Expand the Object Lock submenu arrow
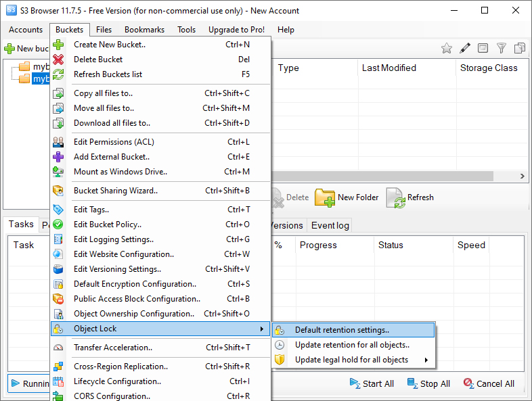 coord(261,329)
